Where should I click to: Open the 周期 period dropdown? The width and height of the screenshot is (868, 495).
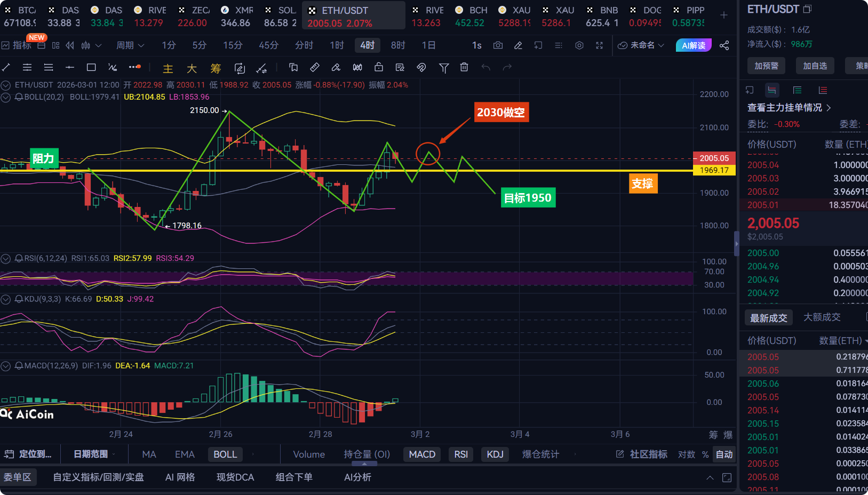(x=130, y=45)
